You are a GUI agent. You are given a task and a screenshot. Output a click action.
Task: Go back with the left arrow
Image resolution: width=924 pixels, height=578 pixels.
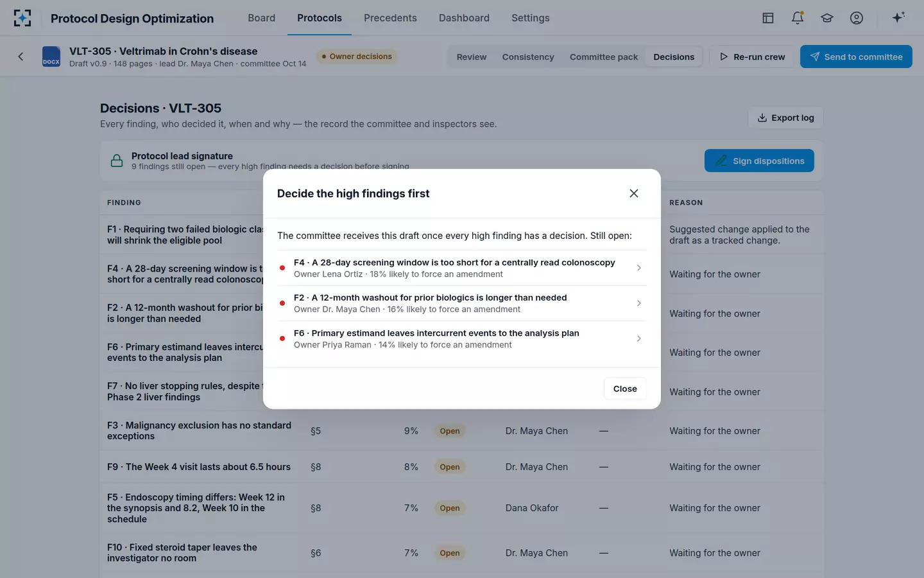pos(21,57)
